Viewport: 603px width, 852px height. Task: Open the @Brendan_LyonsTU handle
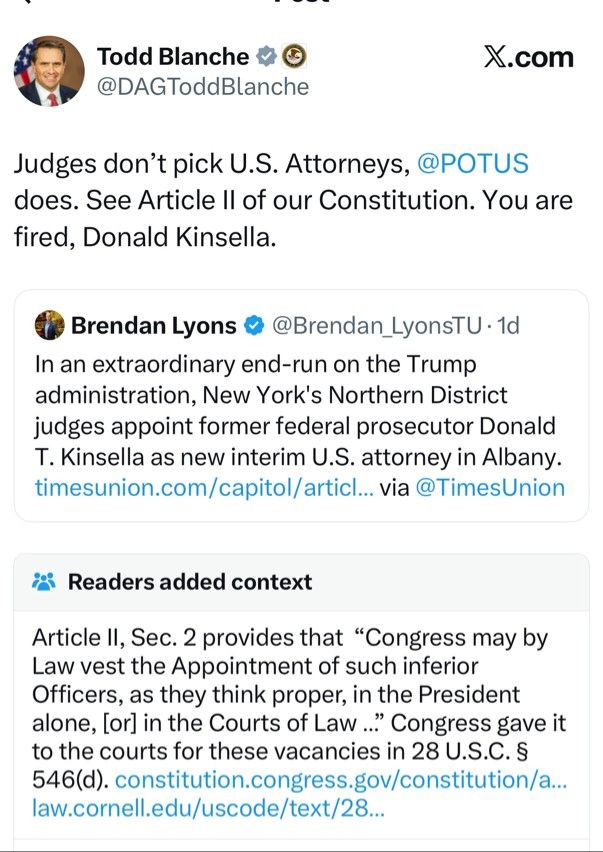click(x=376, y=325)
